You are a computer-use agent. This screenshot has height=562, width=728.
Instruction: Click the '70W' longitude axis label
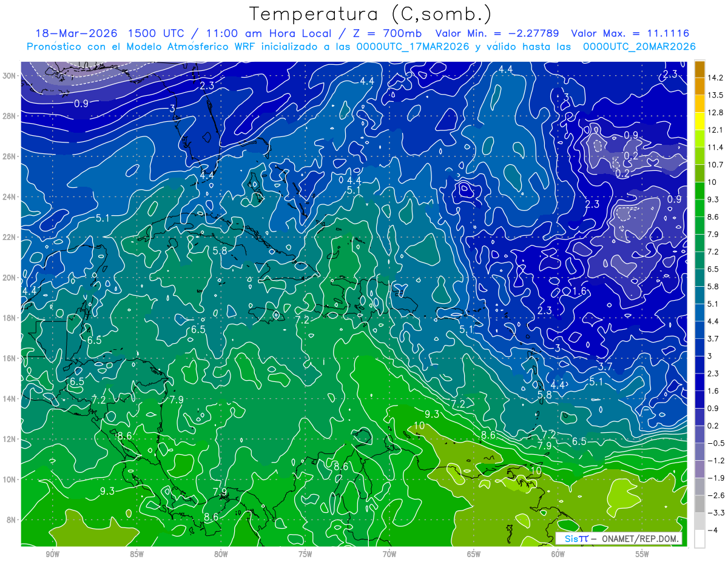tap(389, 554)
